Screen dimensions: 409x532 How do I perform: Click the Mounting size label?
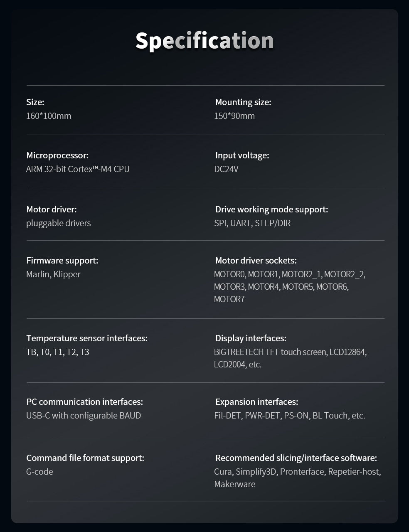243,102
